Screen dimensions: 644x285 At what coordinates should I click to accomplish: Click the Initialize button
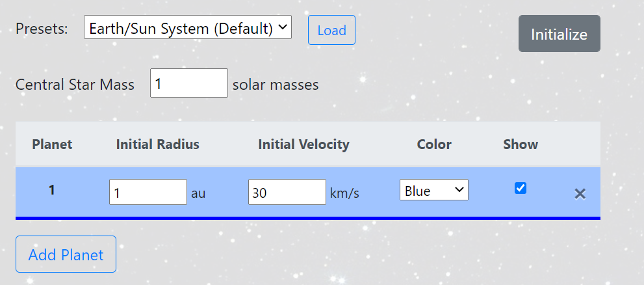click(x=559, y=34)
